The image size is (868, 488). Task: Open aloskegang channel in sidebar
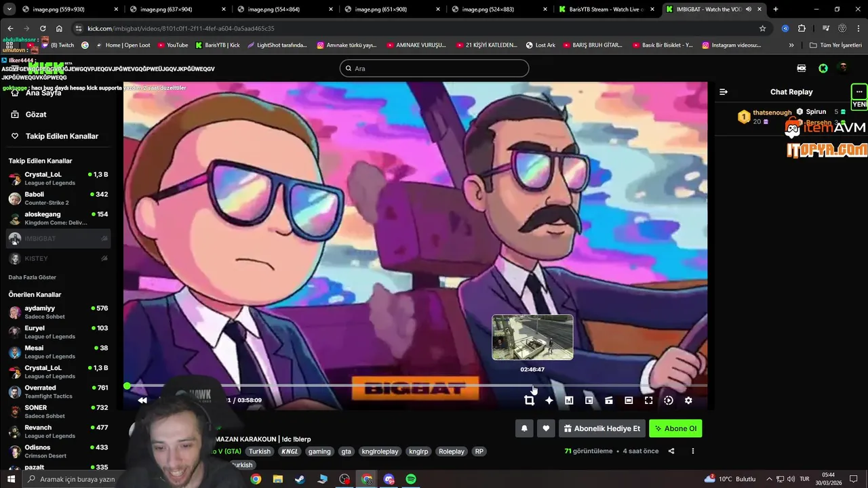tap(58, 218)
